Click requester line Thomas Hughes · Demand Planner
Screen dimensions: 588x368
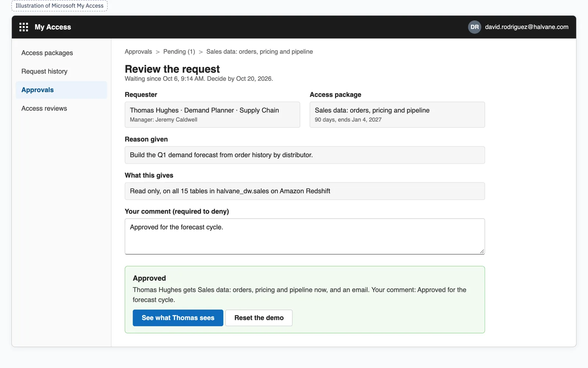[x=204, y=110]
